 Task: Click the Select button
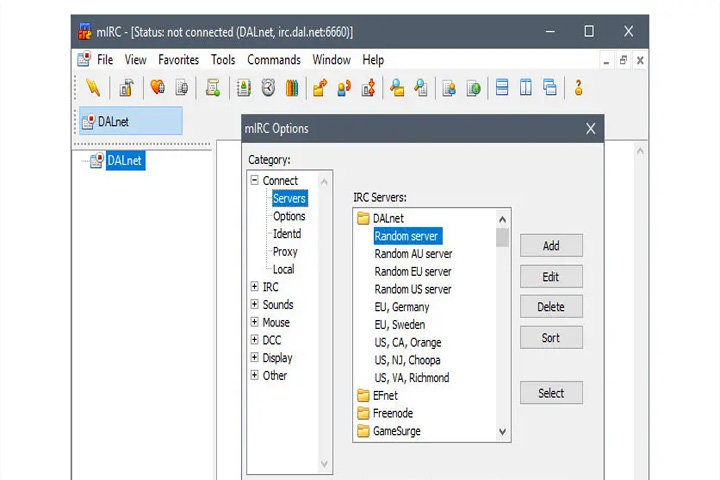551,393
